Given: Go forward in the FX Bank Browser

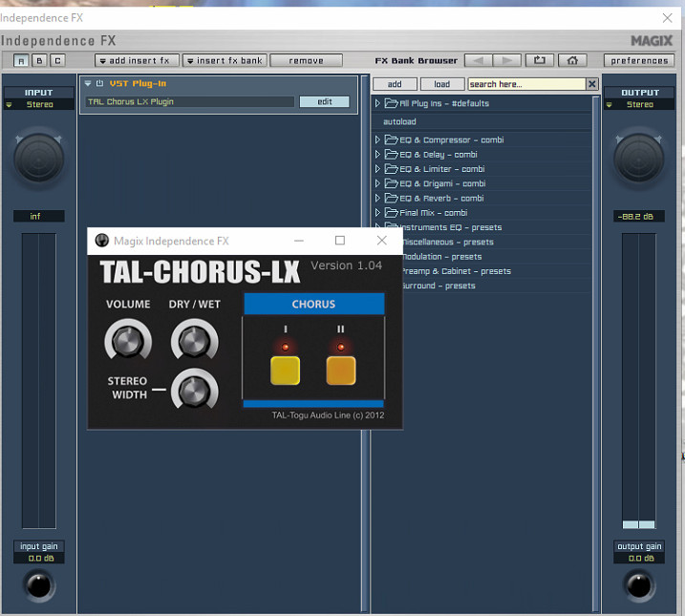Looking at the screenshot, I should click(506, 61).
